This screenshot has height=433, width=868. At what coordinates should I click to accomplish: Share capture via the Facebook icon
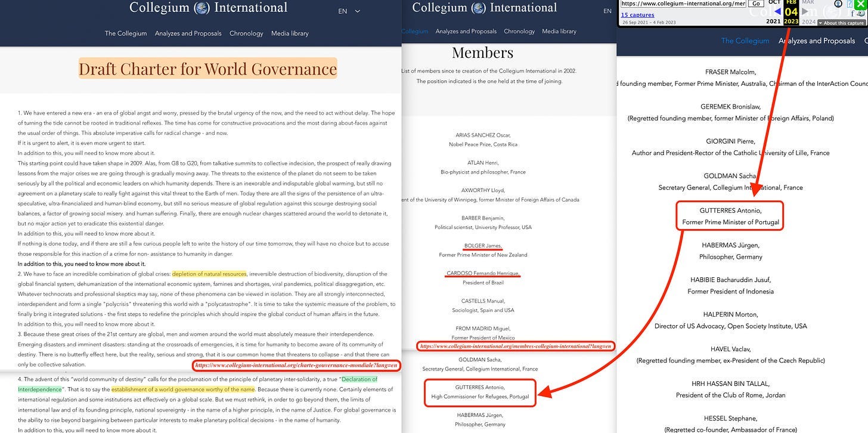pyautogui.click(x=852, y=14)
